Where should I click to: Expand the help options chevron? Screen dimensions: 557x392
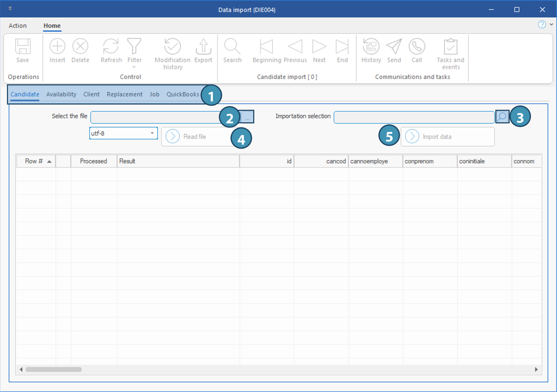tap(551, 24)
